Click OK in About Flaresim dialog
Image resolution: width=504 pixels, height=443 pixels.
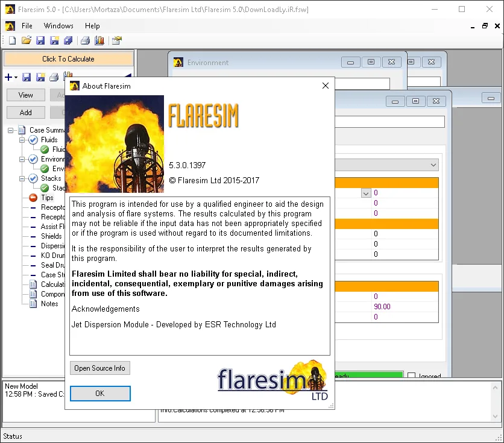point(100,394)
